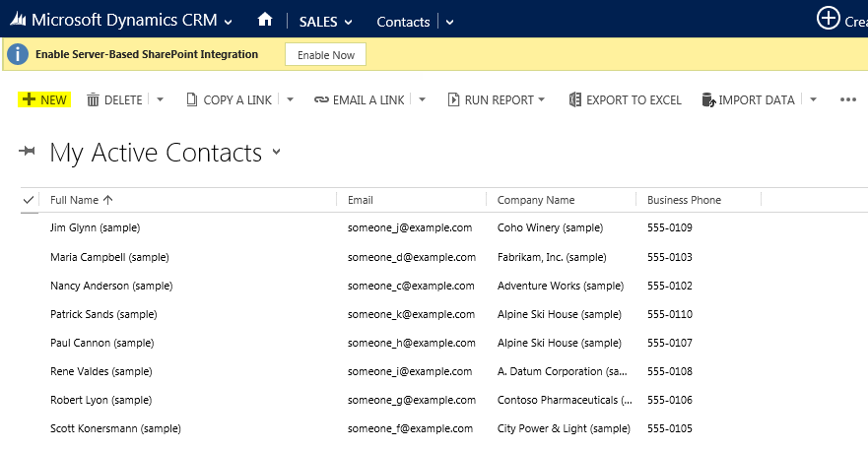Click the EMAIL A LINK chain icon
Screen dimensions: 868x450
321,100
